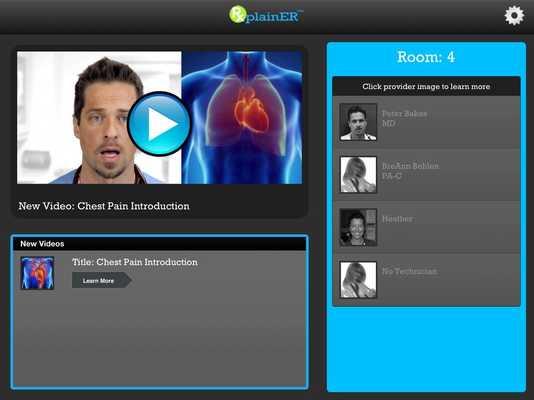Click the 'Title: Chest Pain Introduction' text
The height and width of the screenshot is (400, 534).
click(x=135, y=262)
